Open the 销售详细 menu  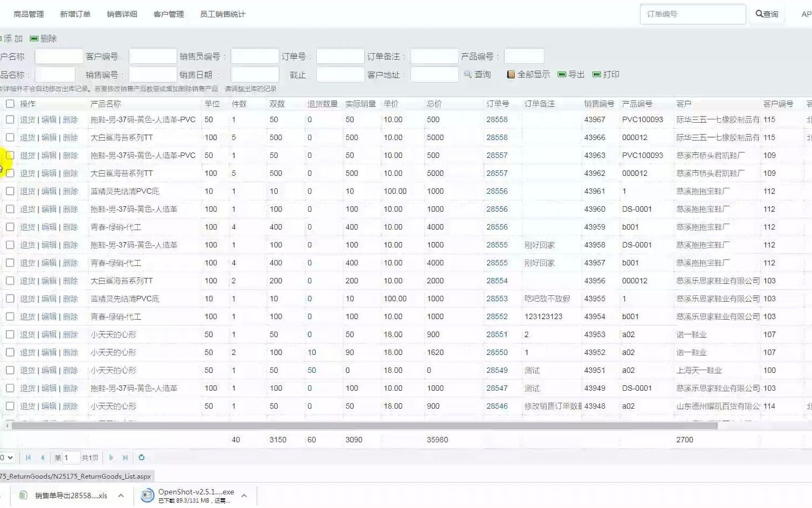(122, 14)
